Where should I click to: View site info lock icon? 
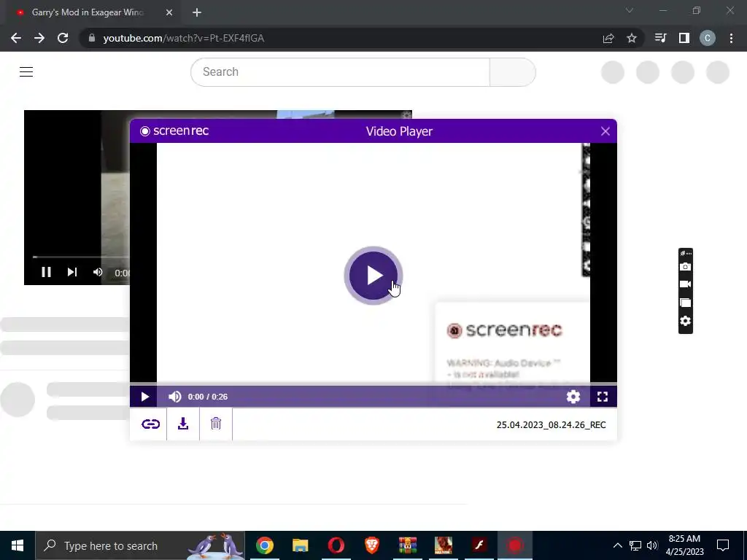coord(92,38)
